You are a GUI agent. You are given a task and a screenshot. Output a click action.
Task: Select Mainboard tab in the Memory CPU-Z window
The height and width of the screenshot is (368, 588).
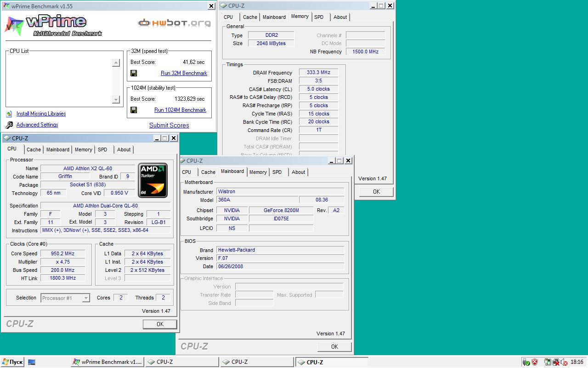[x=274, y=17]
